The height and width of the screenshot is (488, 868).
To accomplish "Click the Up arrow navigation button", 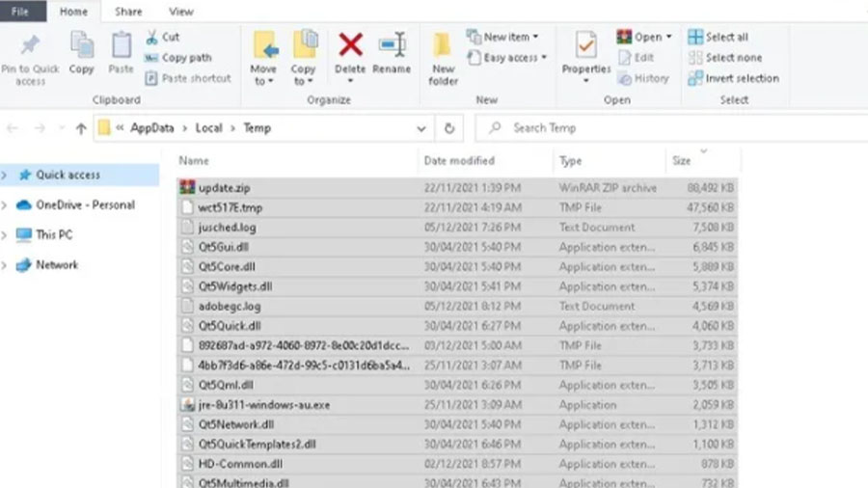I will 81,128.
